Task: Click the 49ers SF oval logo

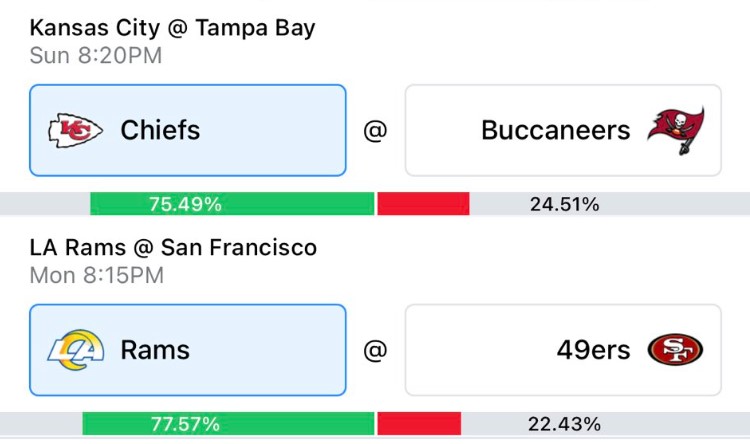Action: point(675,350)
